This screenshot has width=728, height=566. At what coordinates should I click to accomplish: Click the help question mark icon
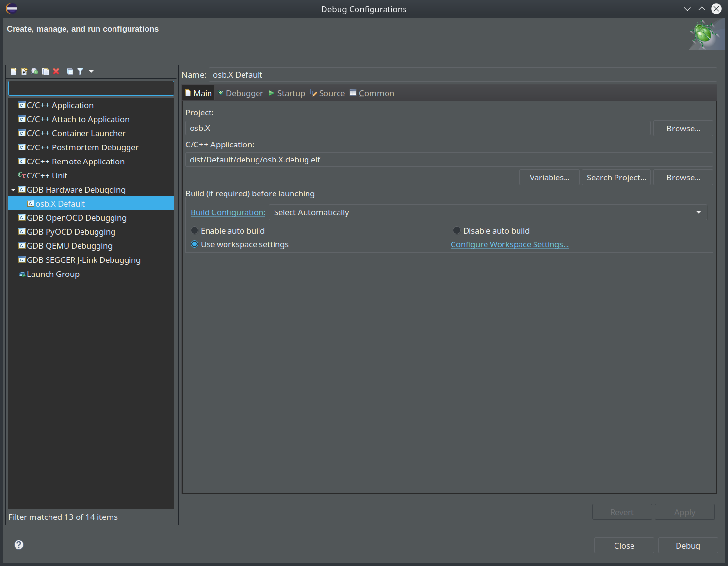click(x=19, y=545)
